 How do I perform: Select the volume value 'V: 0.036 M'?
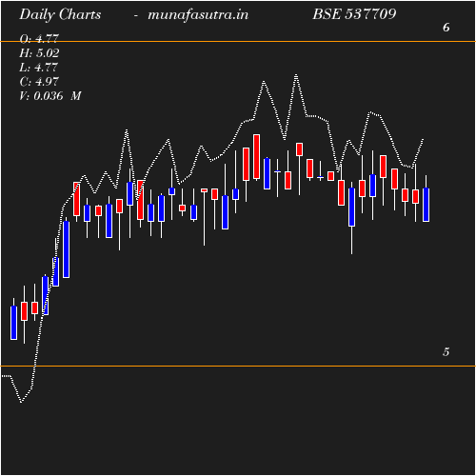point(50,96)
